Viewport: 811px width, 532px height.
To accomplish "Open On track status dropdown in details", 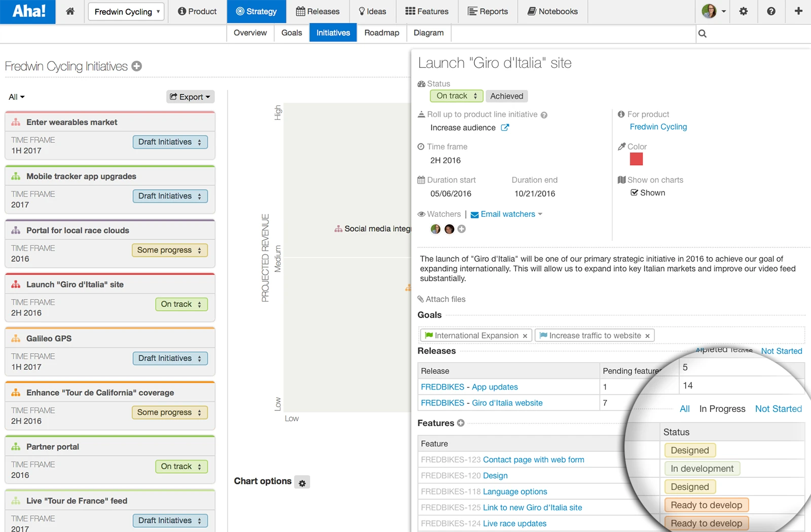I will point(456,96).
